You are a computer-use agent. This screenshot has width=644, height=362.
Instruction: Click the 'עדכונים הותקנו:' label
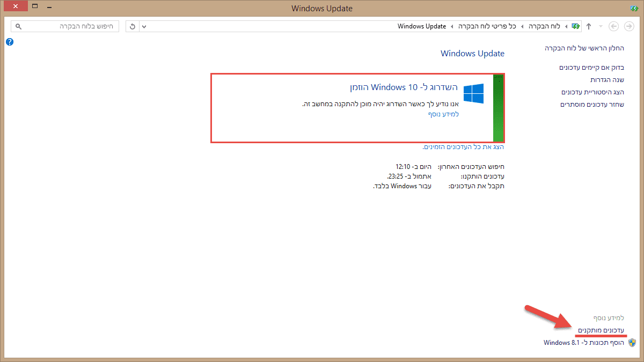[483, 176]
